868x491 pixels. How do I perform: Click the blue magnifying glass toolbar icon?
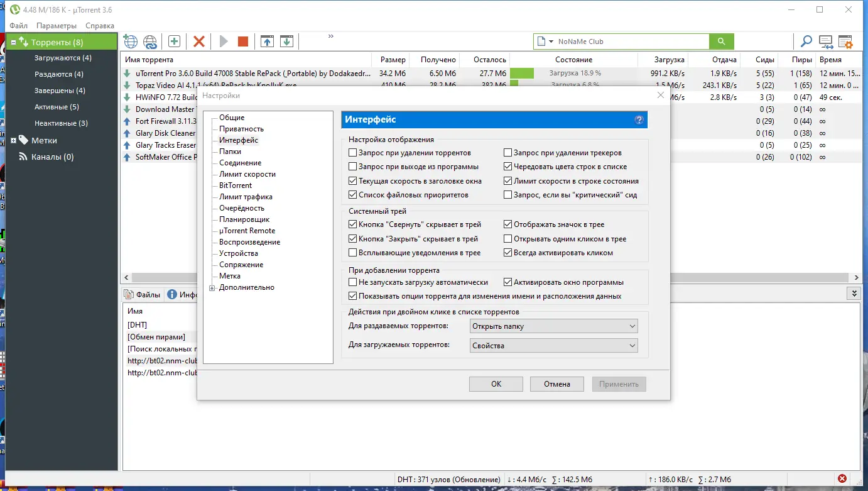[x=806, y=41]
